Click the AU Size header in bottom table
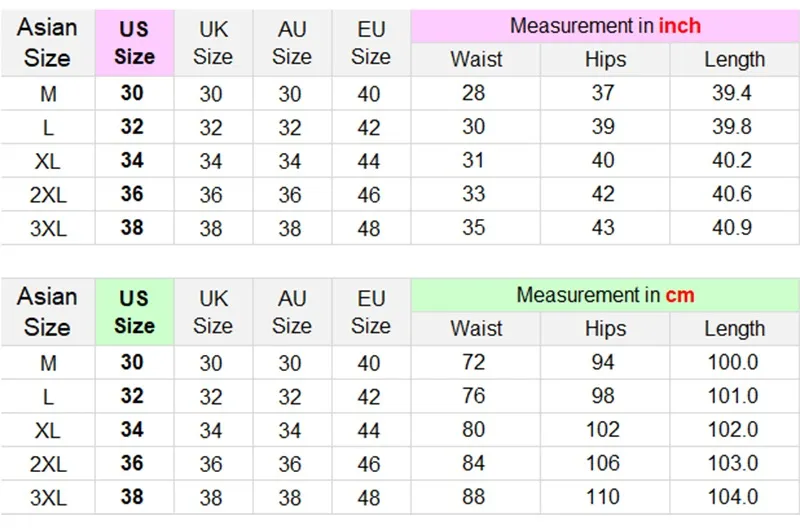800x528 pixels. coord(292,312)
